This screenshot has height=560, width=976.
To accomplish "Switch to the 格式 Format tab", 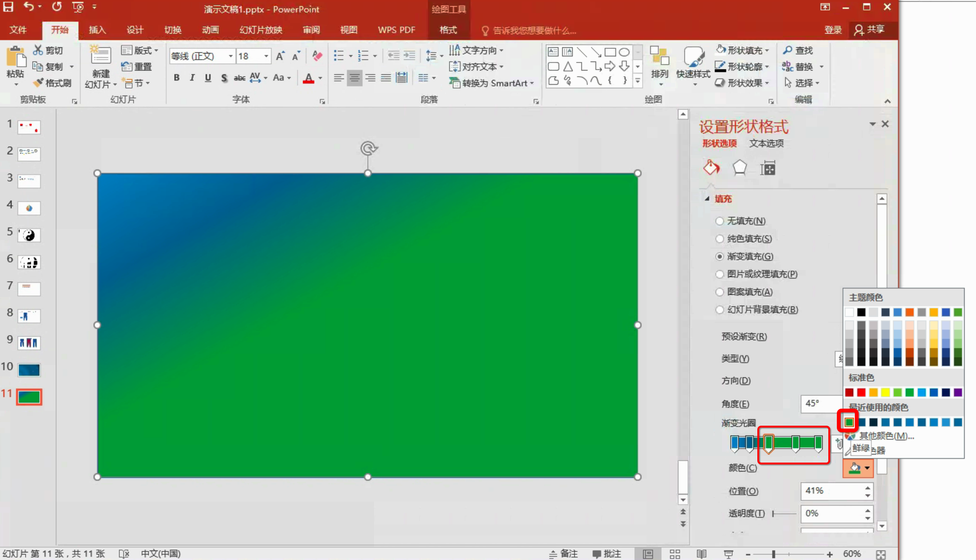I will tap(448, 30).
